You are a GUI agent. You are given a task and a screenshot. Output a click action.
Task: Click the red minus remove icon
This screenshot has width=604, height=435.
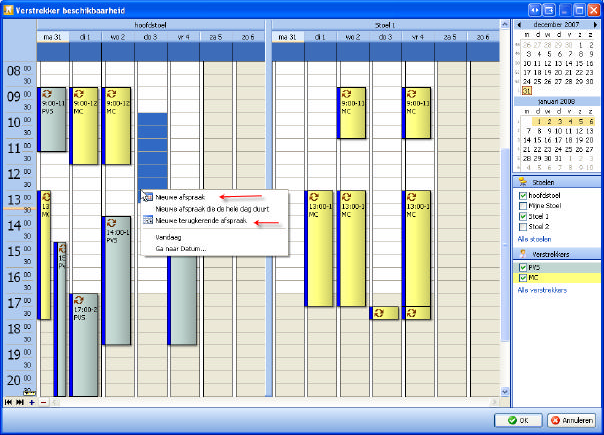(x=42, y=402)
